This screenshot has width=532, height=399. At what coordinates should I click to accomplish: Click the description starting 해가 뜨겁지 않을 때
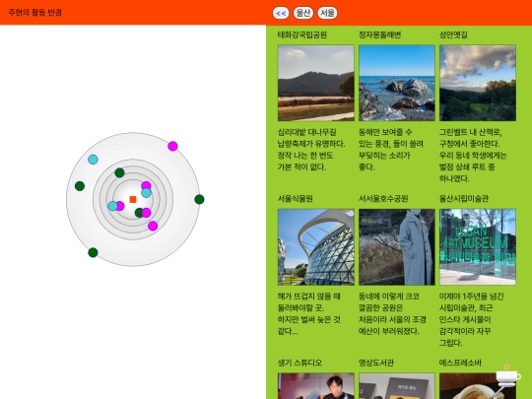pos(309,314)
